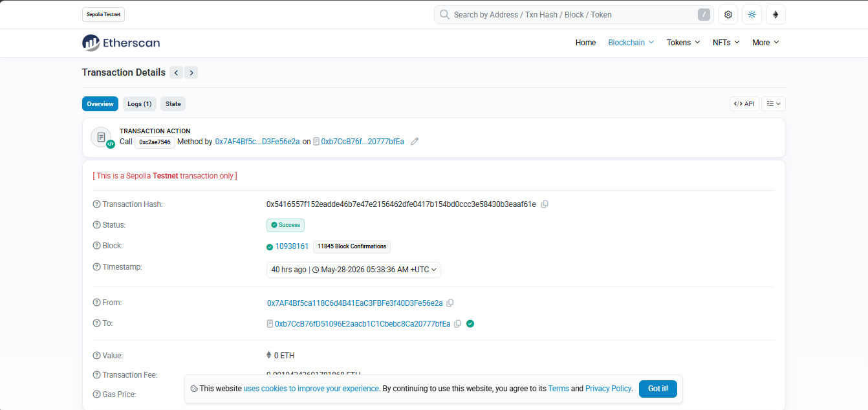Switch to the State tab
The height and width of the screenshot is (410, 868).
[x=173, y=103]
